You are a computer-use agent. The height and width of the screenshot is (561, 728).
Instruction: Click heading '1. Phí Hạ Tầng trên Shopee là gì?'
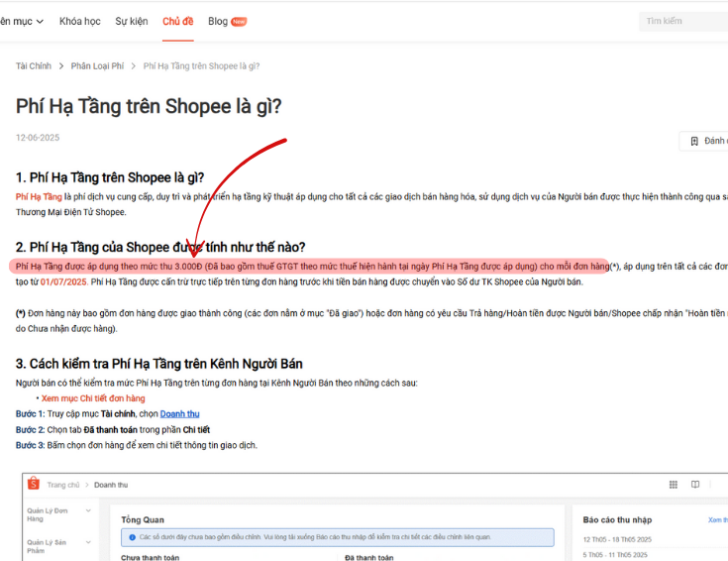(110, 177)
